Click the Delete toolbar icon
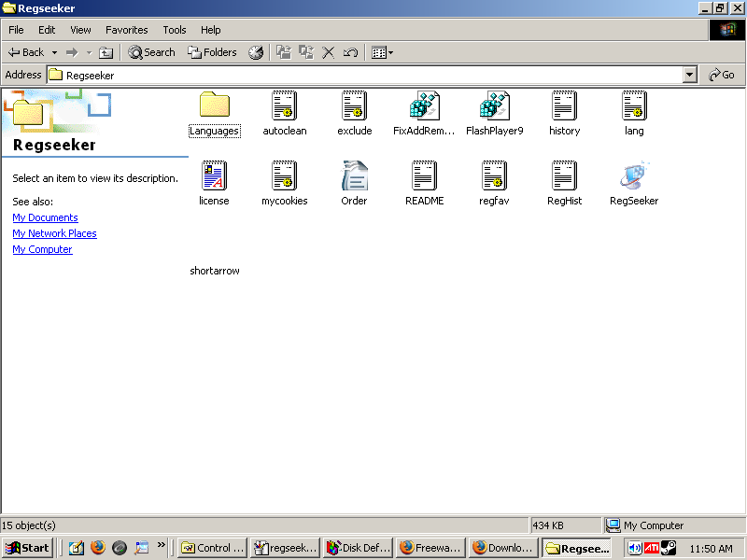This screenshot has width=747, height=560. [329, 52]
